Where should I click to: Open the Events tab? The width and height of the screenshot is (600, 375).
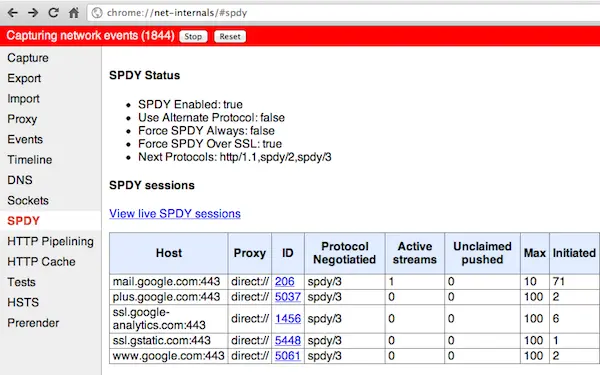(x=25, y=139)
